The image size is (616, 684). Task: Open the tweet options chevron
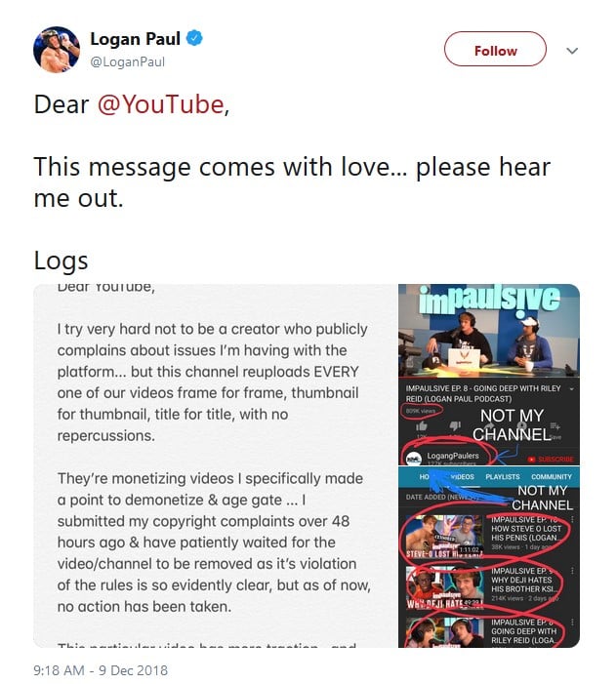click(x=572, y=51)
